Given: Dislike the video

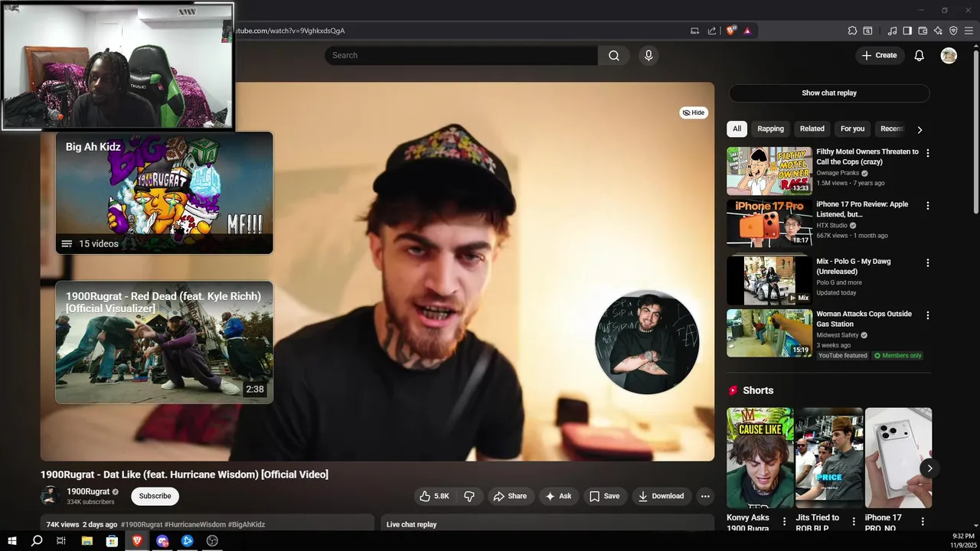Looking at the screenshot, I should tap(469, 496).
